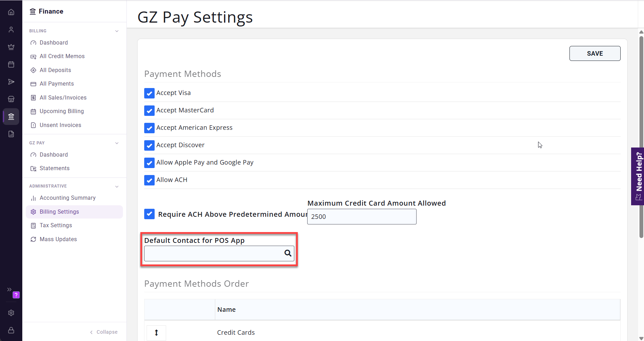Open the calendar icon in left rail

[x=11, y=64]
